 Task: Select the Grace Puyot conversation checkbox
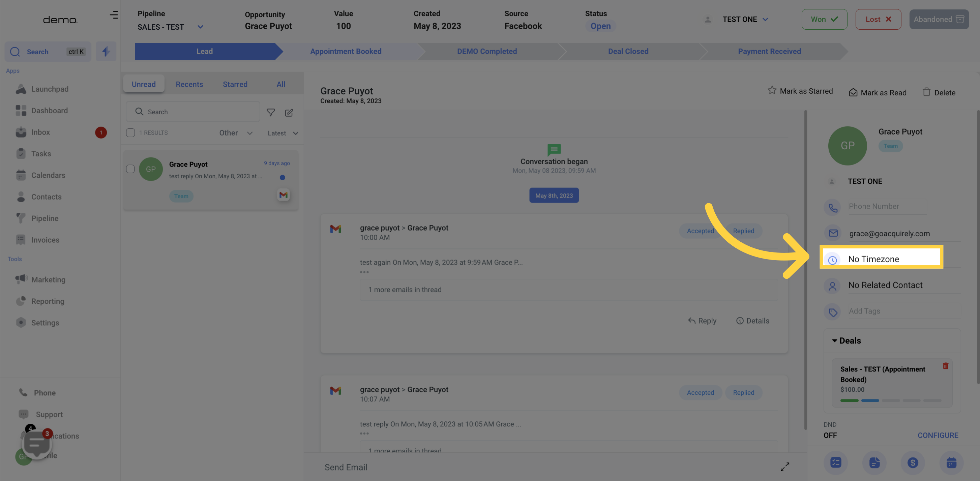130,169
